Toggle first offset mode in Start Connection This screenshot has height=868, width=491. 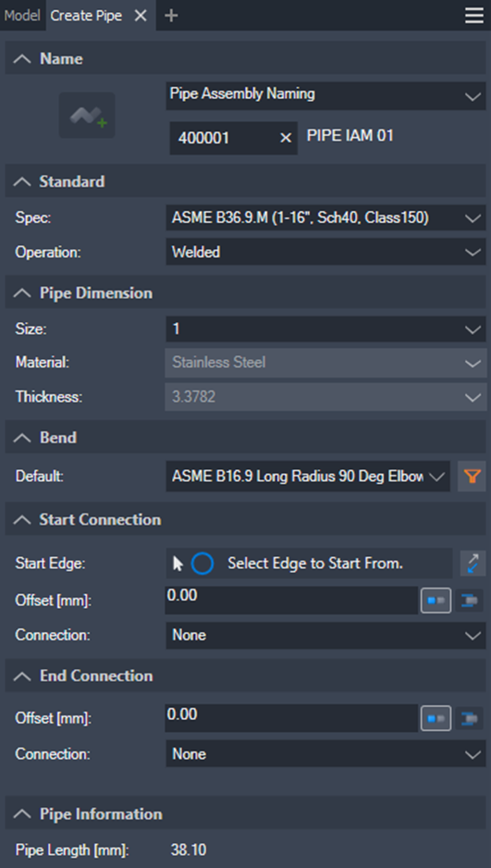[436, 600]
